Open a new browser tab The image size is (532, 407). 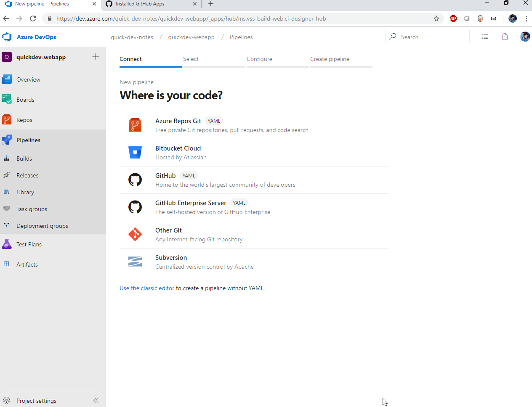coord(211,4)
